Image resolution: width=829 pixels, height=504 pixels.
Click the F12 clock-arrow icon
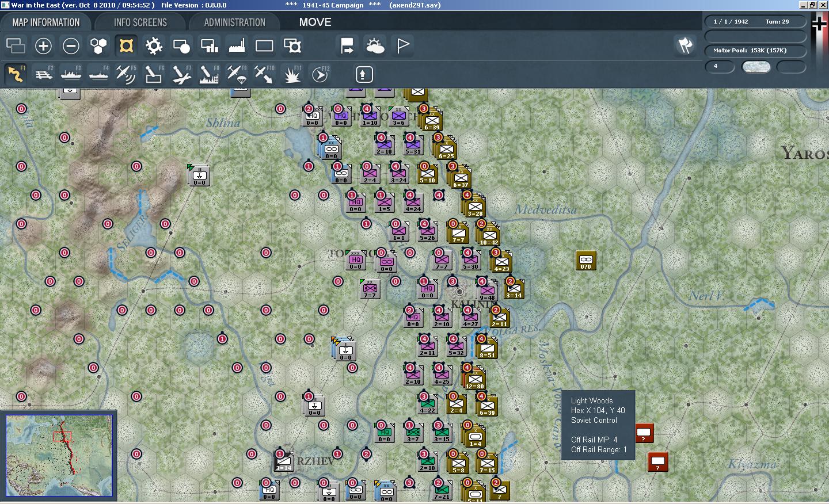tap(320, 74)
